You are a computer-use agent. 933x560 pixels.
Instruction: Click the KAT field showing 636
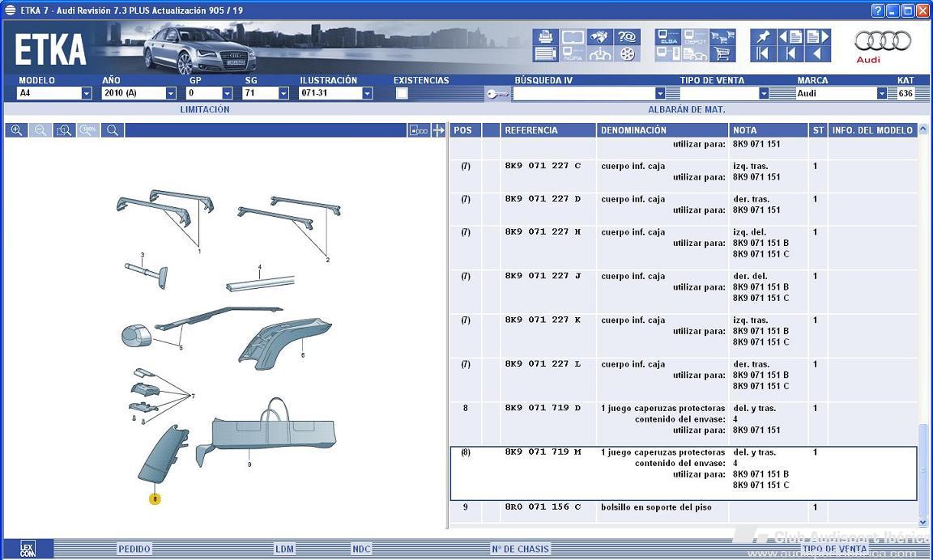[x=905, y=93]
